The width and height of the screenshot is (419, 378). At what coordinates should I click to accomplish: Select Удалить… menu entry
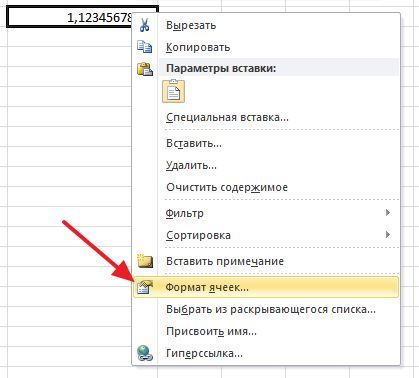266,165
